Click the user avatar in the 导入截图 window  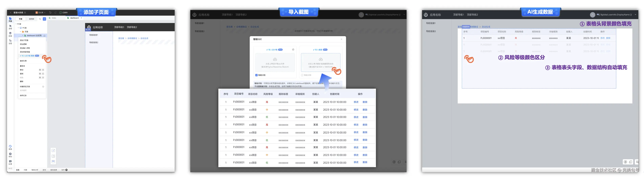coord(361,15)
